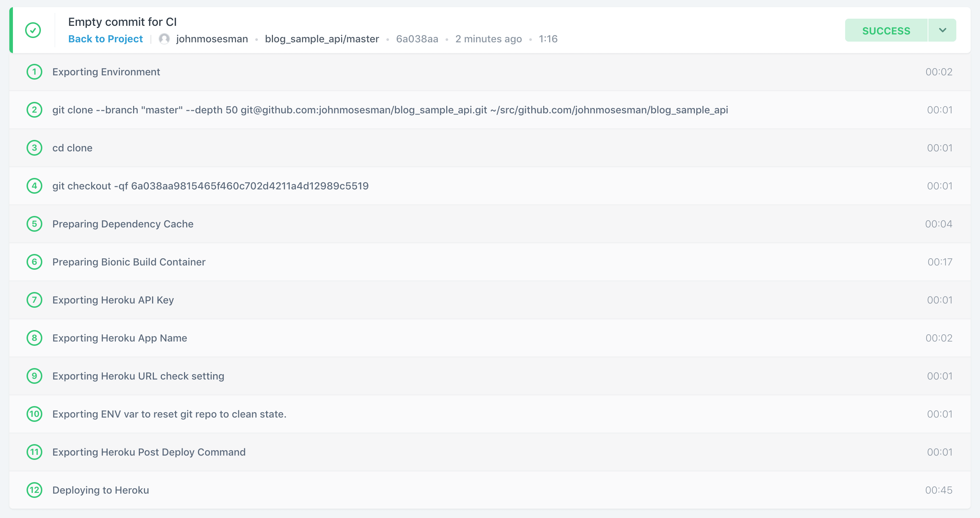Click the 00:45 duration of Deploying to Heroku

[x=938, y=490]
